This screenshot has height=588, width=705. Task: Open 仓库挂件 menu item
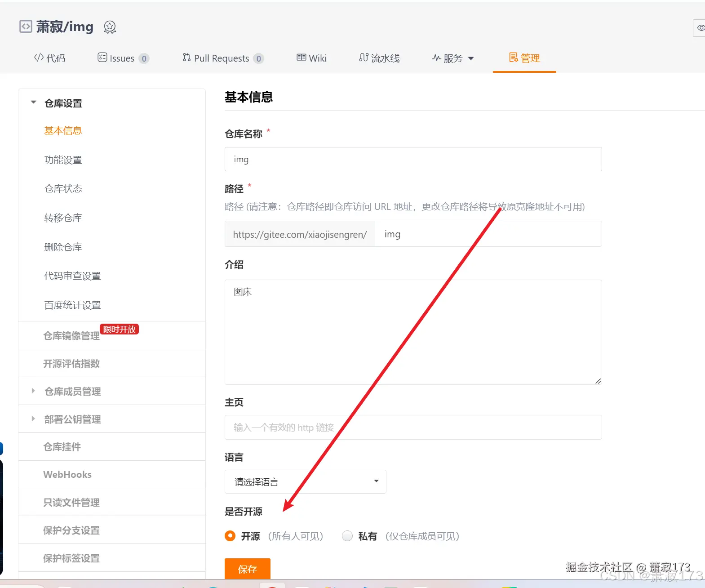point(62,447)
